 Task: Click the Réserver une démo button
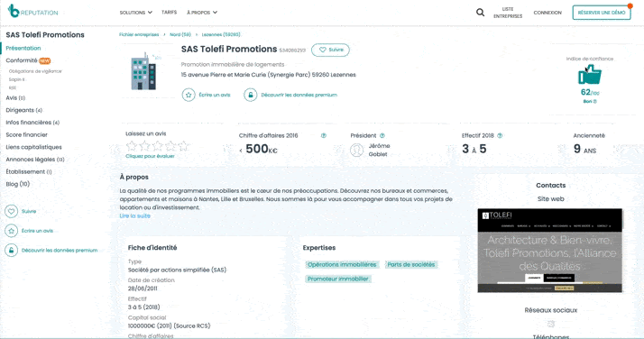pos(602,13)
